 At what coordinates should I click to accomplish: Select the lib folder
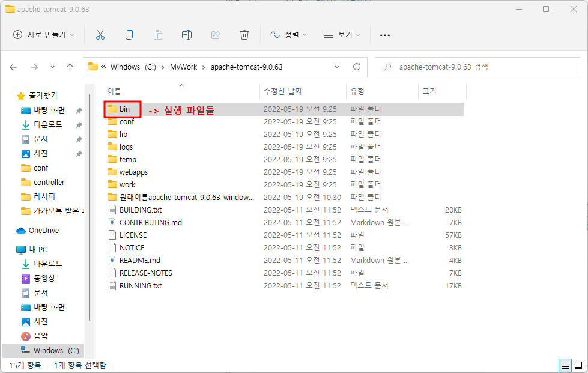coord(284,134)
